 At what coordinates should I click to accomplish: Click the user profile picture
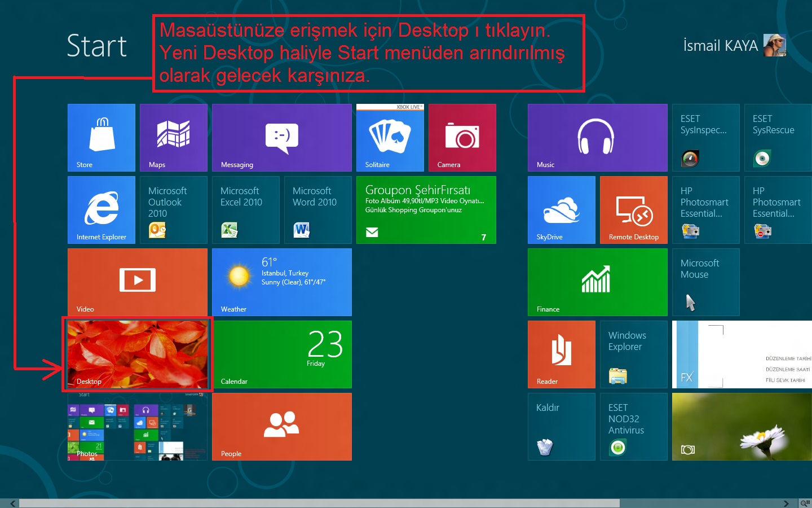[x=774, y=45]
